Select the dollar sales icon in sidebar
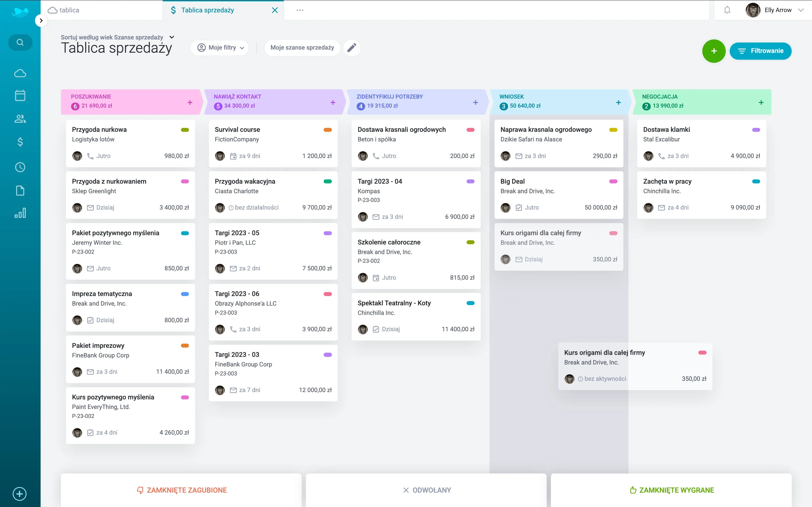 tap(20, 142)
